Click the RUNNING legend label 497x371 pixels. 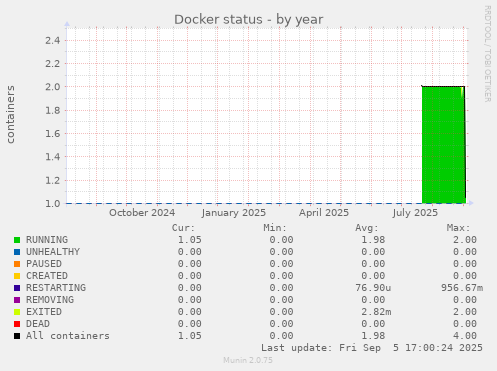coord(47,240)
